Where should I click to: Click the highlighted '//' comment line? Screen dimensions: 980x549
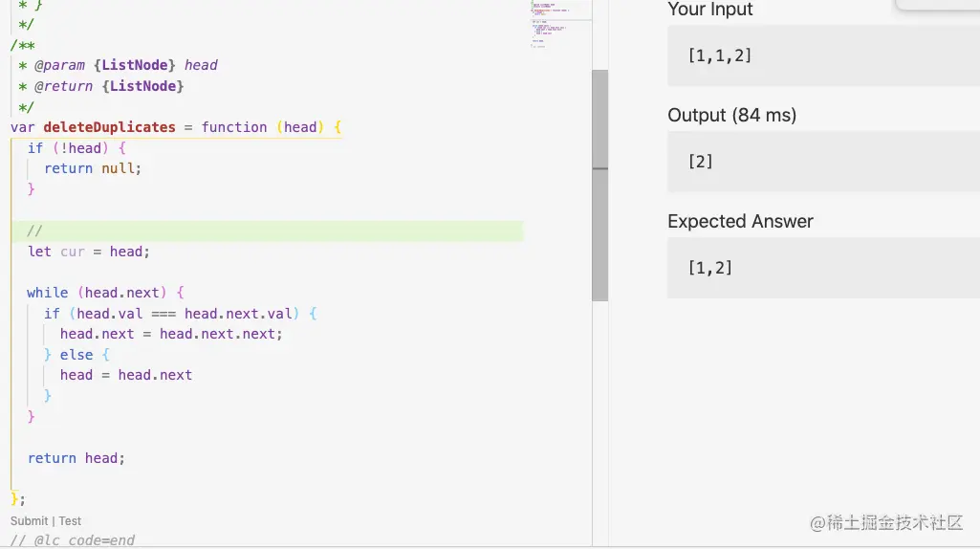pos(268,231)
